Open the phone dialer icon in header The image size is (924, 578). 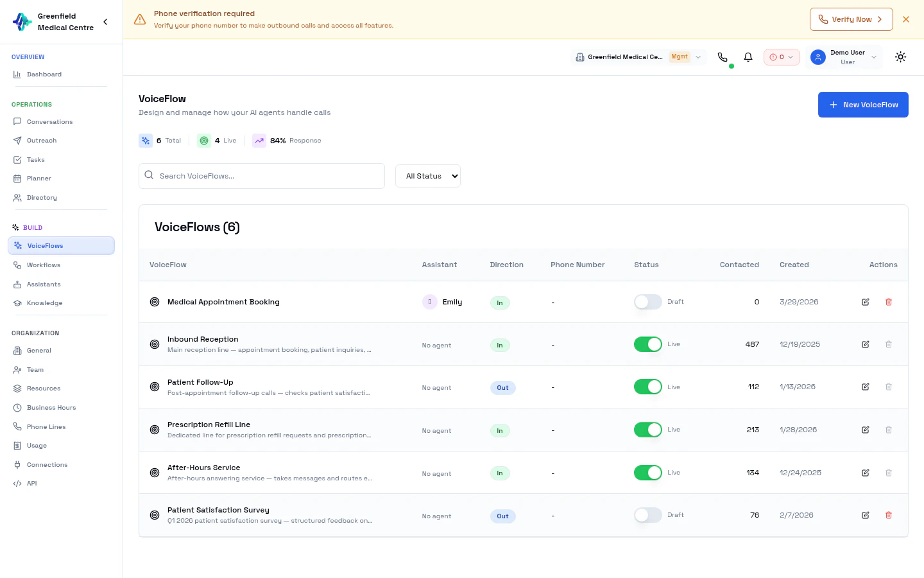(723, 57)
